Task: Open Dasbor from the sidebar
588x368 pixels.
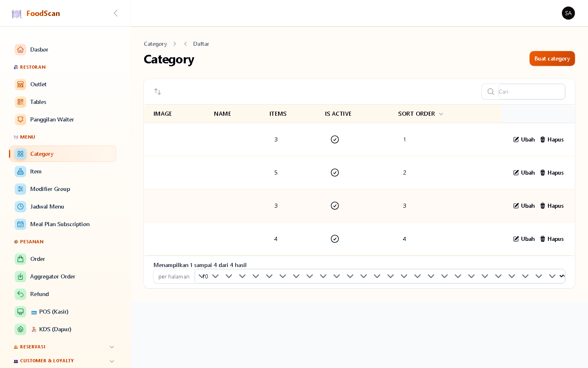Action: [x=63, y=49]
